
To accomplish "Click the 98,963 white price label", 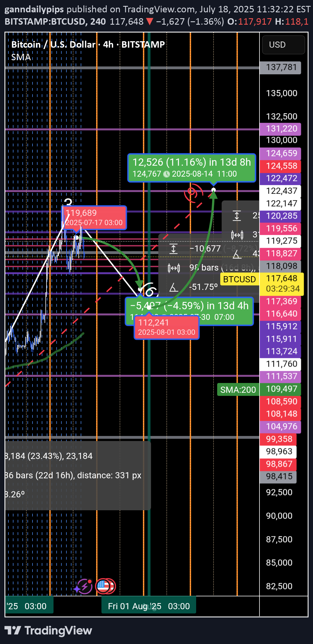I will (278, 452).
